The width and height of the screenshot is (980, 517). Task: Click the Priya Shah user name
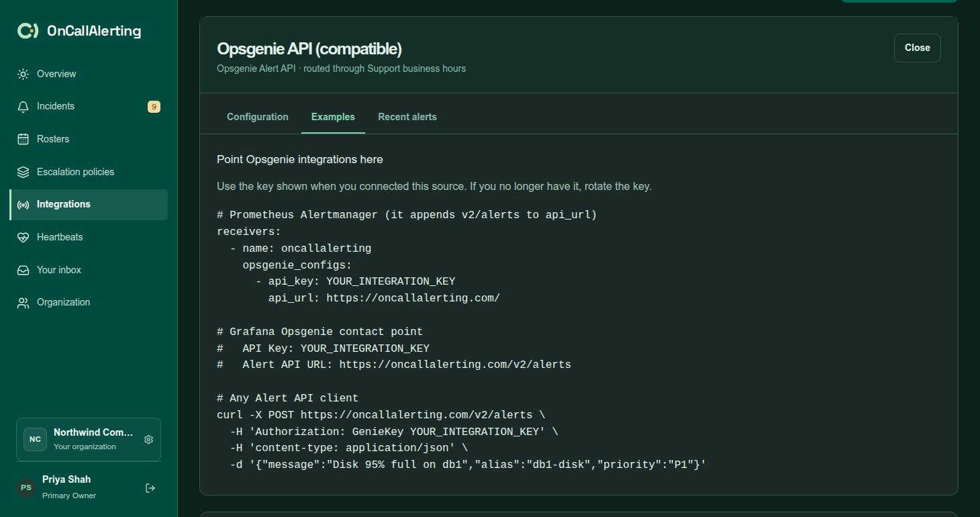coord(66,479)
